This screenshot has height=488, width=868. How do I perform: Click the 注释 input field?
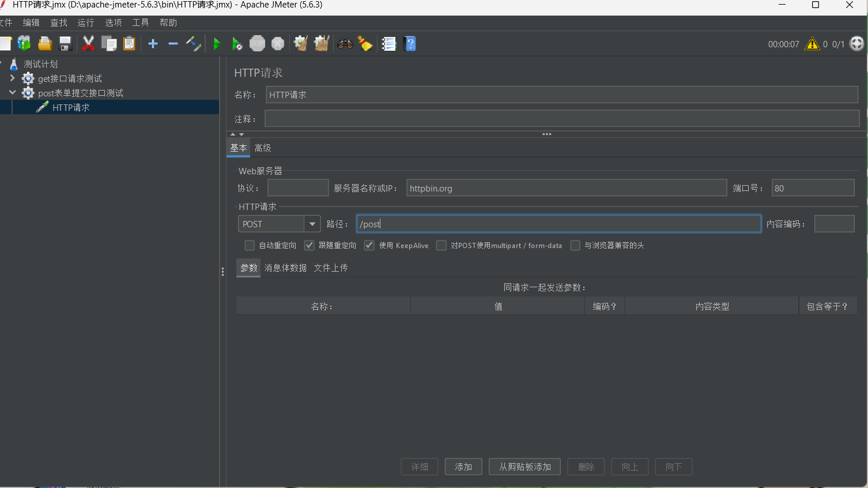click(x=562, y=118)
